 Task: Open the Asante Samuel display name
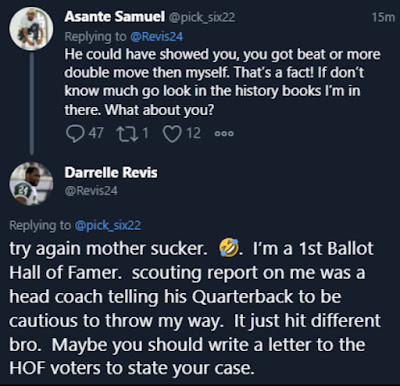coord(115,16)
